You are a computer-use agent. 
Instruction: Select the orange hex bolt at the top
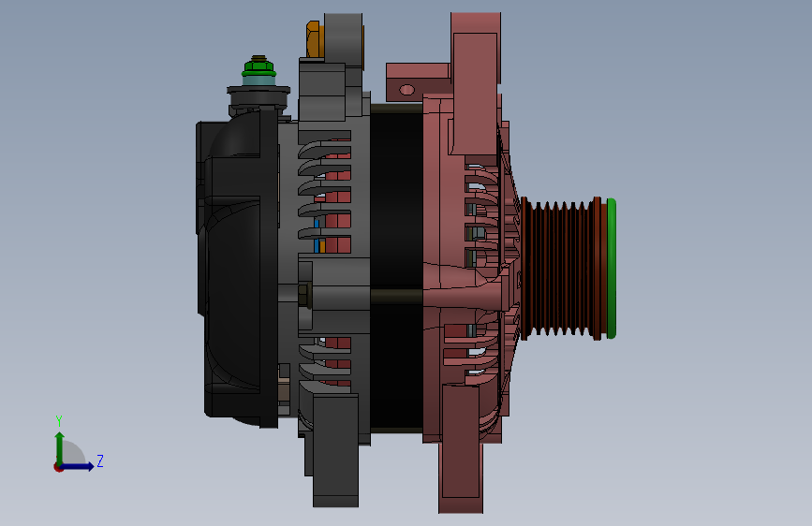point(314,38)
